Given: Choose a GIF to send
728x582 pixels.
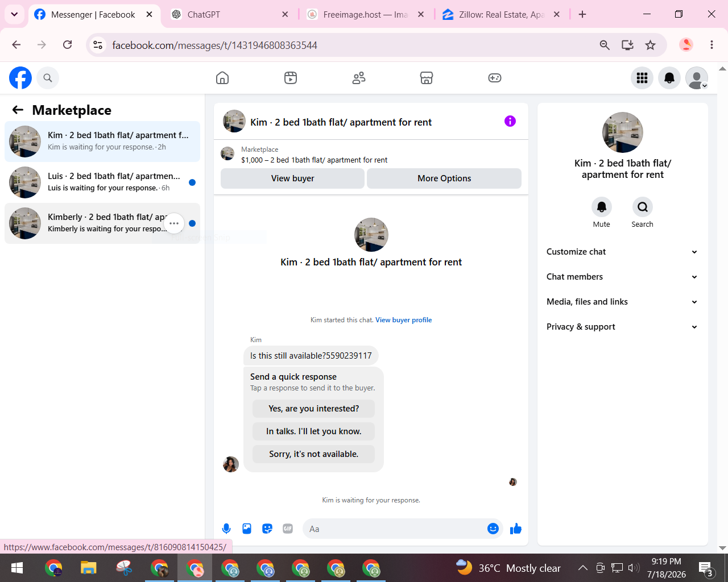Looking at the screenshot, I should pos(288,529).
